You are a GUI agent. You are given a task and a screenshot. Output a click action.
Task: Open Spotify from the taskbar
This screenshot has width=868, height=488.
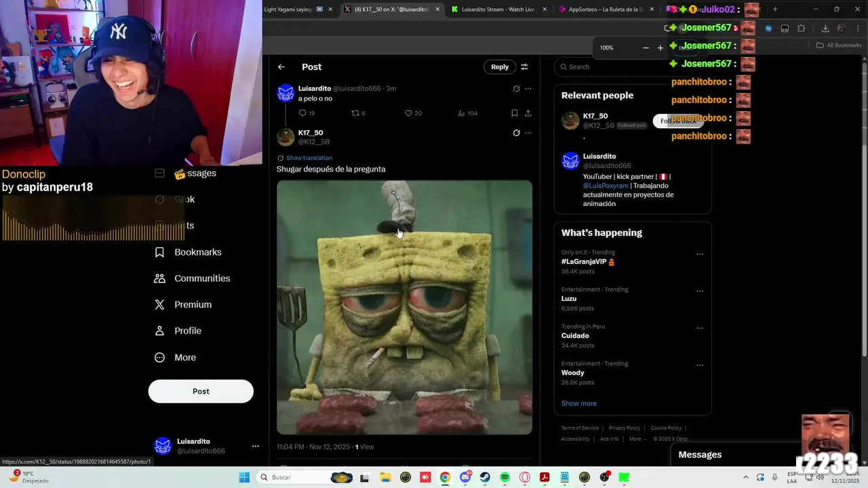[505, 477]
